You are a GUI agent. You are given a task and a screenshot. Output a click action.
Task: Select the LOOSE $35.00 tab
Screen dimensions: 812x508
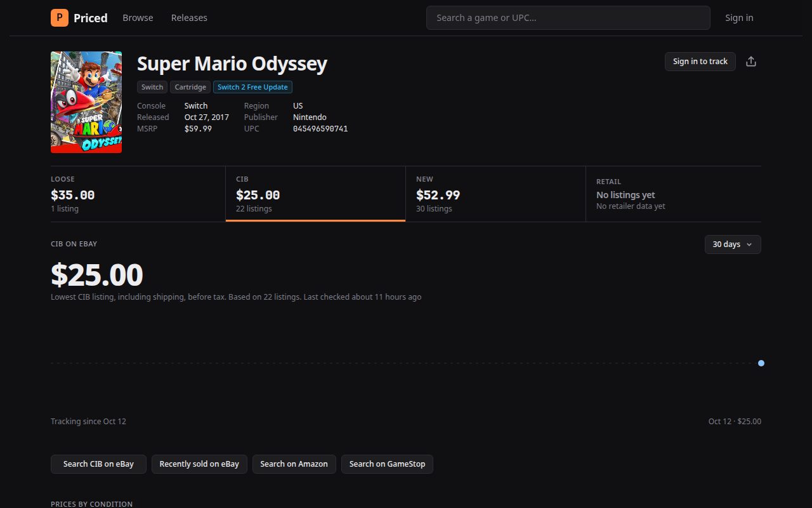coord(138,194)
